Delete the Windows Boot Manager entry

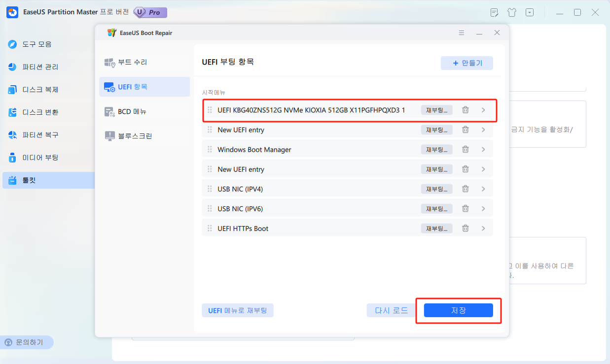[x=465, y=149]
